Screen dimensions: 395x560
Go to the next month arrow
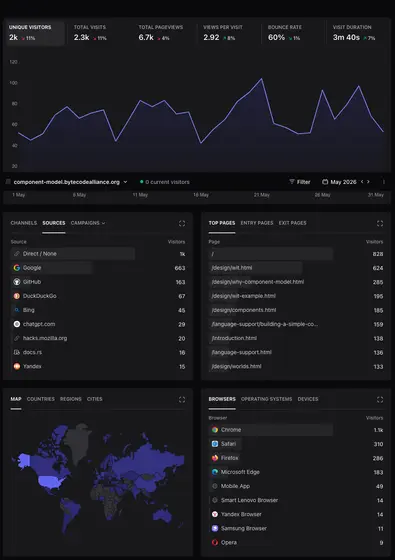(x=368, y=182)
